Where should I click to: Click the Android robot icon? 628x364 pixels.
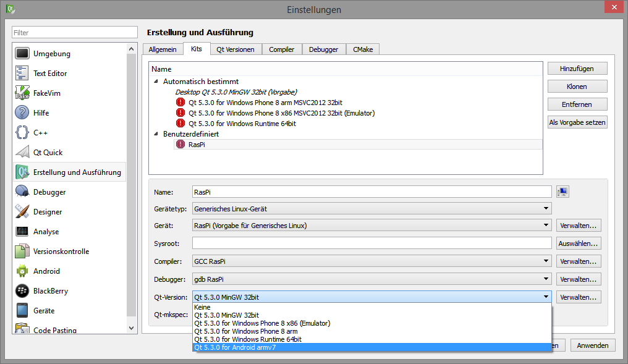[x=22, y=271]
